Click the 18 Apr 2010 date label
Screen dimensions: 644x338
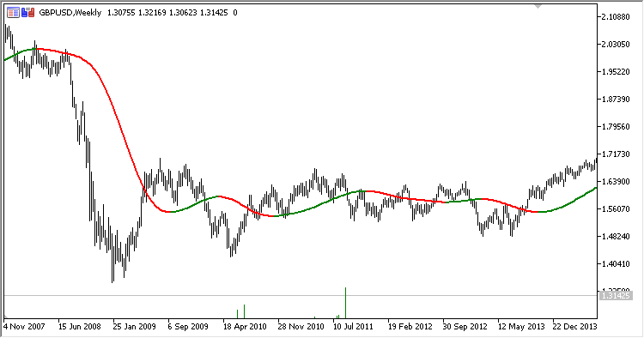click(245, 327)
